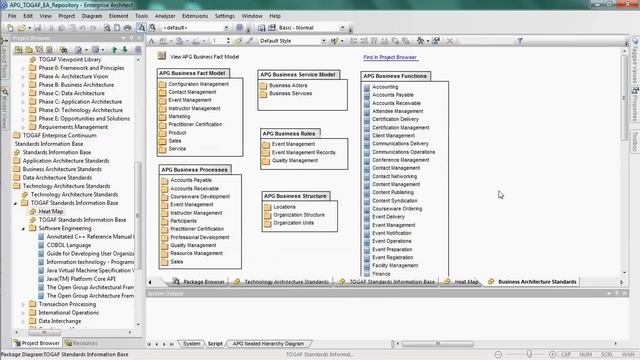Select Java(TM) Platform Core API tree item
The image size is (640, 360).
coord(81,279)
